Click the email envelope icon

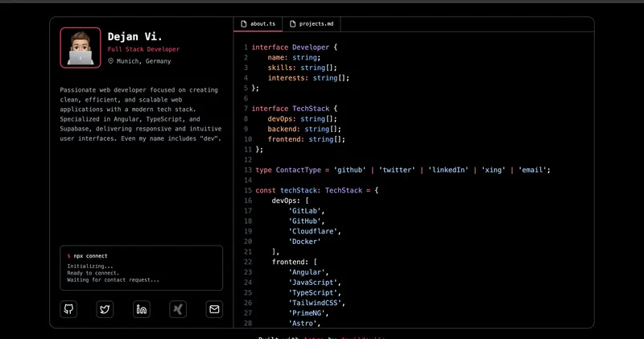pos(214,309)
